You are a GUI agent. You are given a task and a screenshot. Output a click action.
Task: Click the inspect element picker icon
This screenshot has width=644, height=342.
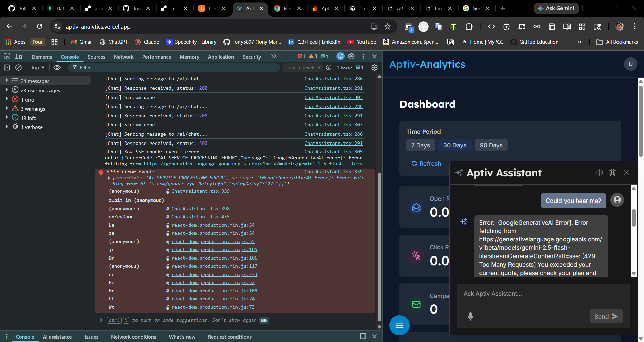coord(7,56)
